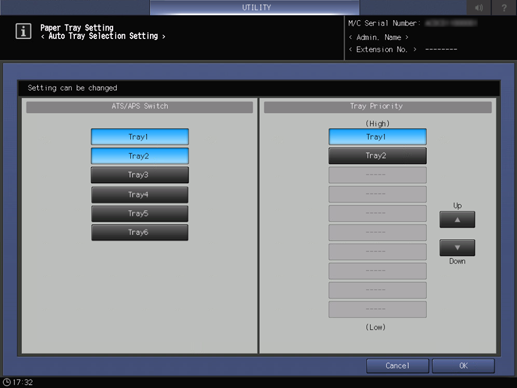Enable Tray6 in ATS/APS Switch
The image size is (517, 388).
pyautogui.click(x=140, y=232)
